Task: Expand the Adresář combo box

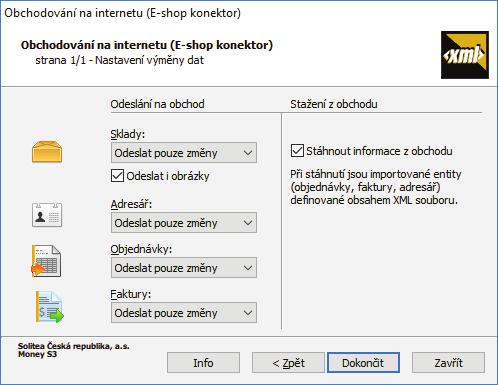Action: point(184,223)
